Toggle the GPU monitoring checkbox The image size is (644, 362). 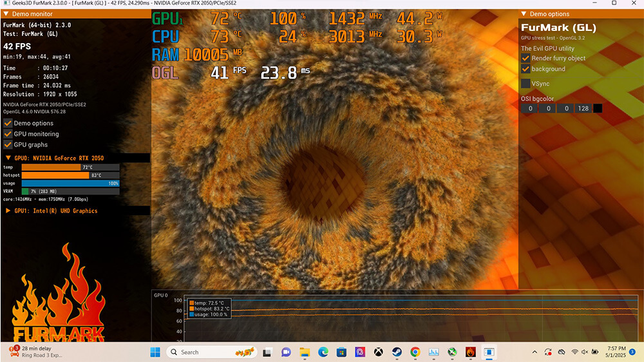tap(8, 133)
